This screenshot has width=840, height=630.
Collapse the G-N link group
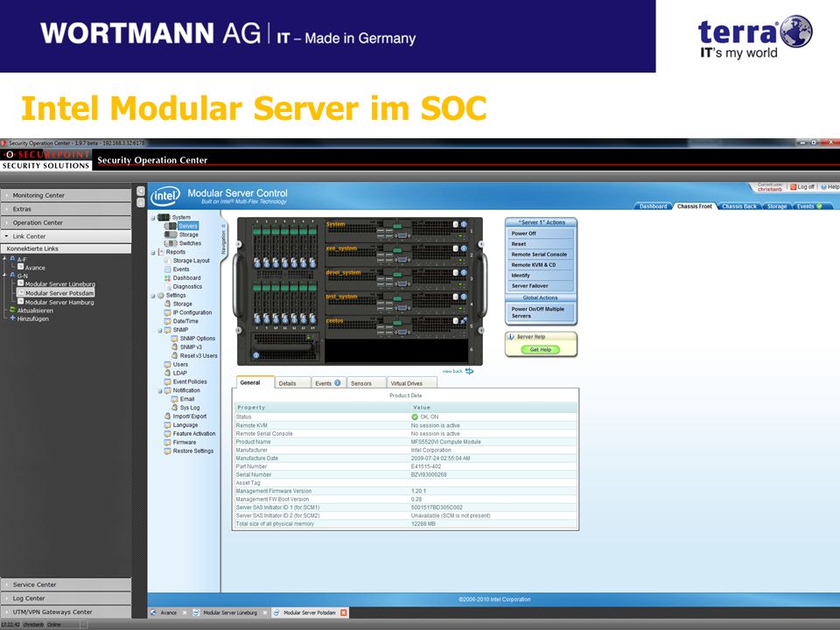pyautogui.click(x=5, y=276)
